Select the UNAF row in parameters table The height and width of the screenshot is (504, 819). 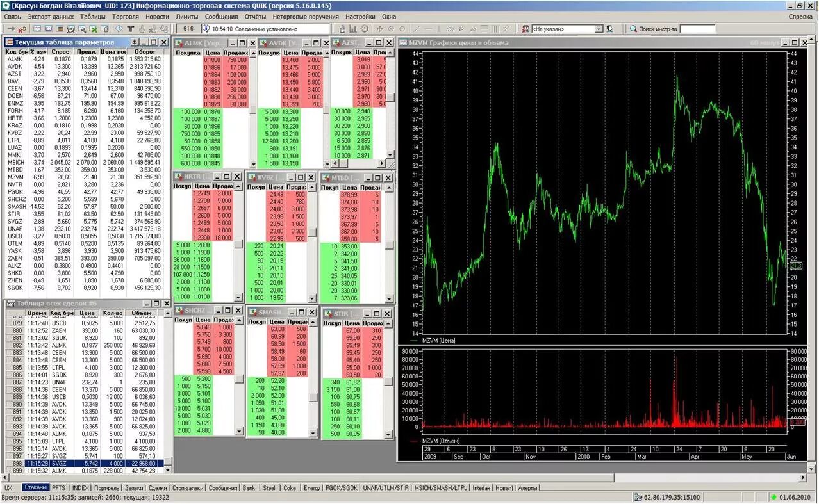point(84,229)
